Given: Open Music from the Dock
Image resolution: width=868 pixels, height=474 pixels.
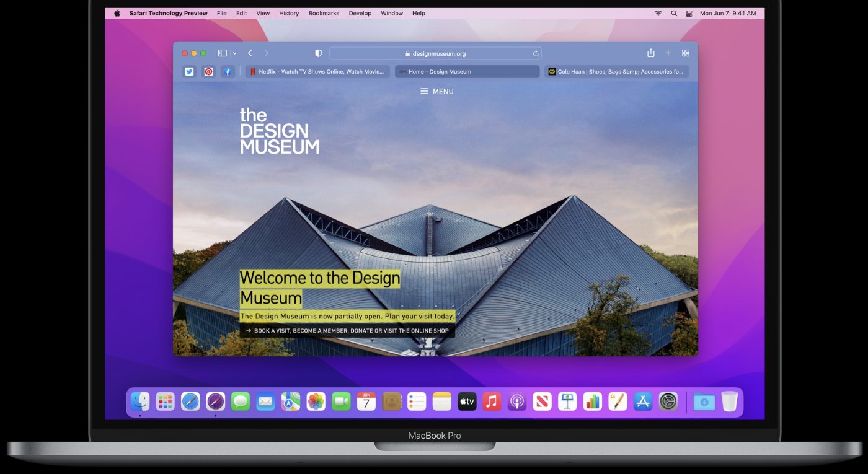Looking at the screenshot, I should 492,402.
